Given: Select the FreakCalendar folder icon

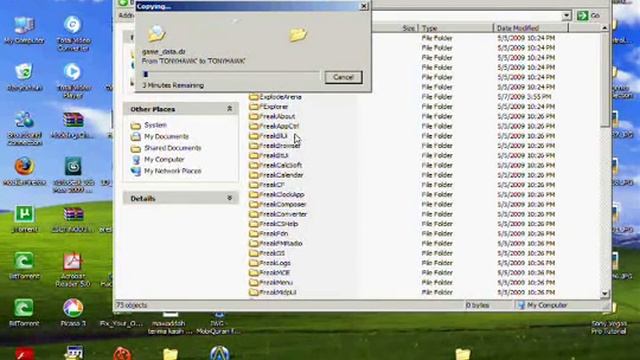Looking at the screenshot, I should [x=254, y=175].
